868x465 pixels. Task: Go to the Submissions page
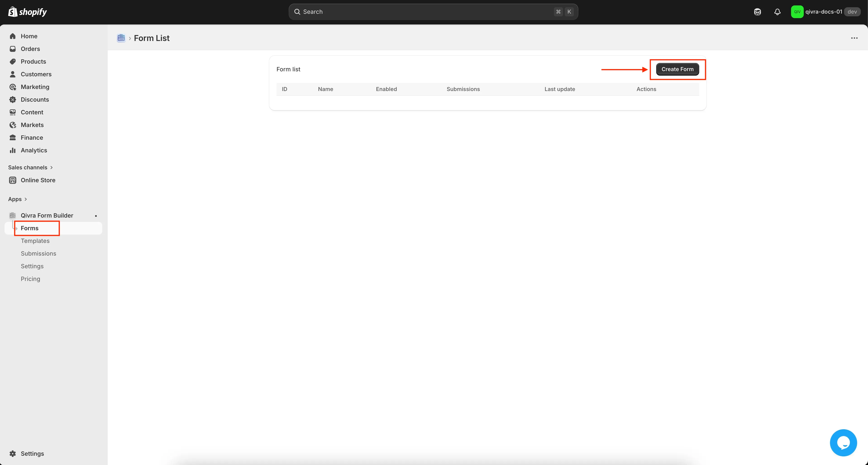pyautogui.click(x=38, y=254)
